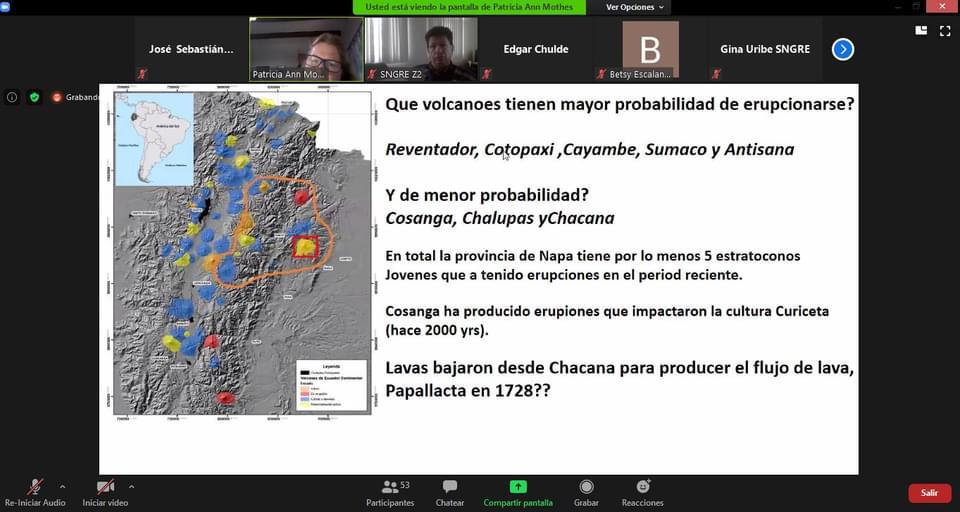Start camera with Iniciar video icon
This screenshot has width=960, height=512.
pyautogui.click(x=105, y=487)
